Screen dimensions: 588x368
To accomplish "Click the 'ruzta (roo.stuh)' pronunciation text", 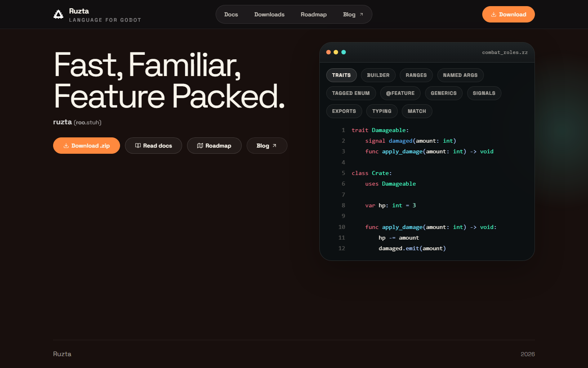I will (x=77, y=122).
